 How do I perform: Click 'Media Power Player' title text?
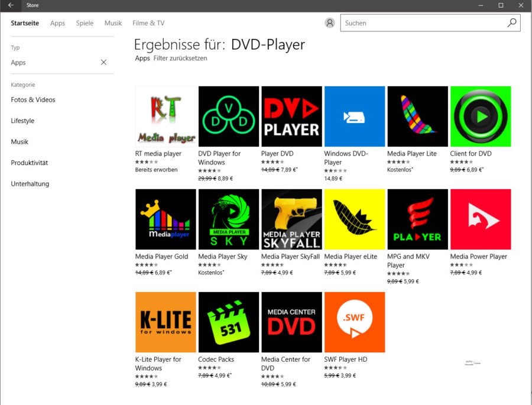[x=478, y=257]
